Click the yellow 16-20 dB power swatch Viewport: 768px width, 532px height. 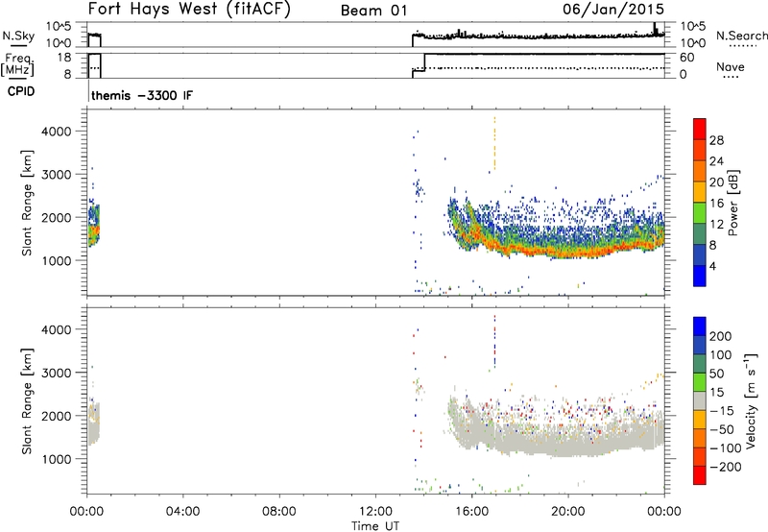coord(700,192)
